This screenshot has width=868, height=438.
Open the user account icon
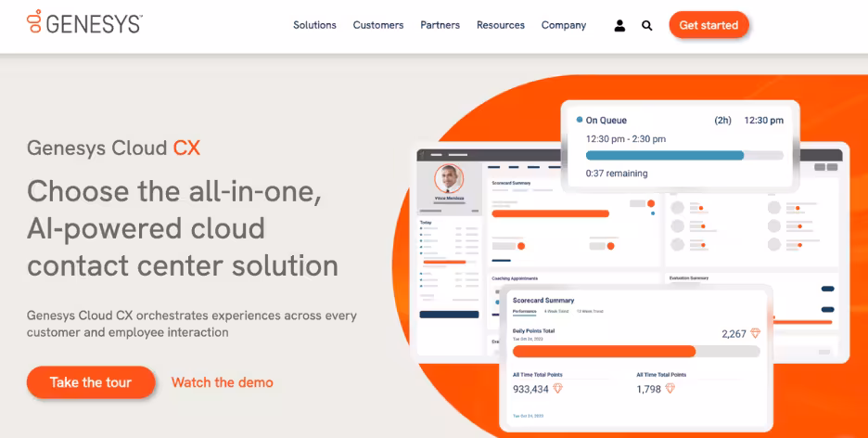click(x=619, y=25)
